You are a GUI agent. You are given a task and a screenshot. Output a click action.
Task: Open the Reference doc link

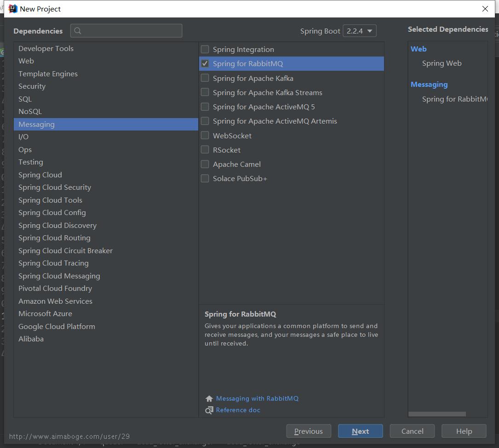click(238, 410)
